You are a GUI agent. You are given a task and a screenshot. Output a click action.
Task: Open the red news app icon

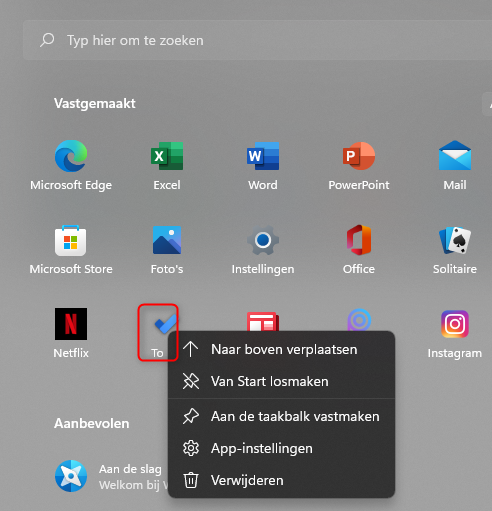[x=263, y=321]
